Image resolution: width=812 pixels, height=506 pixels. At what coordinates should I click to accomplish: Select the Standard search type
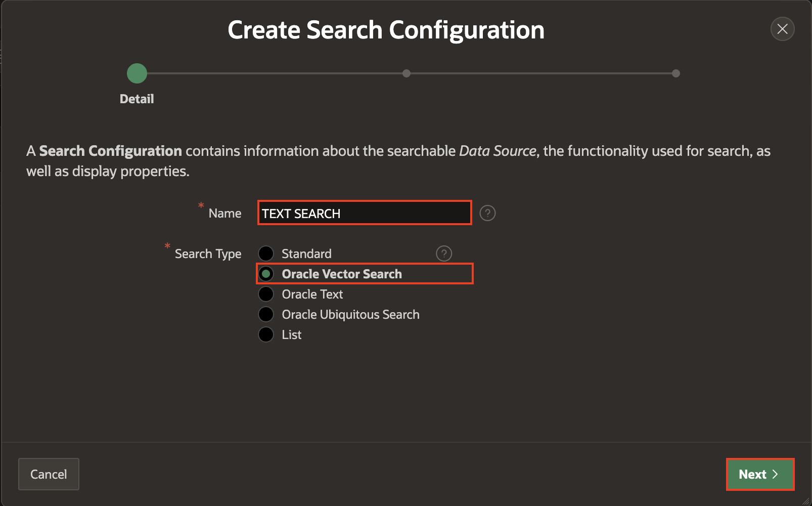266,254
